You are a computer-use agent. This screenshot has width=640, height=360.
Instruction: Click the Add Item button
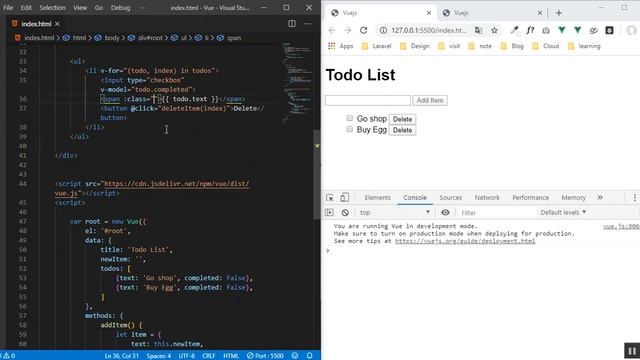[x=430, y=100]
